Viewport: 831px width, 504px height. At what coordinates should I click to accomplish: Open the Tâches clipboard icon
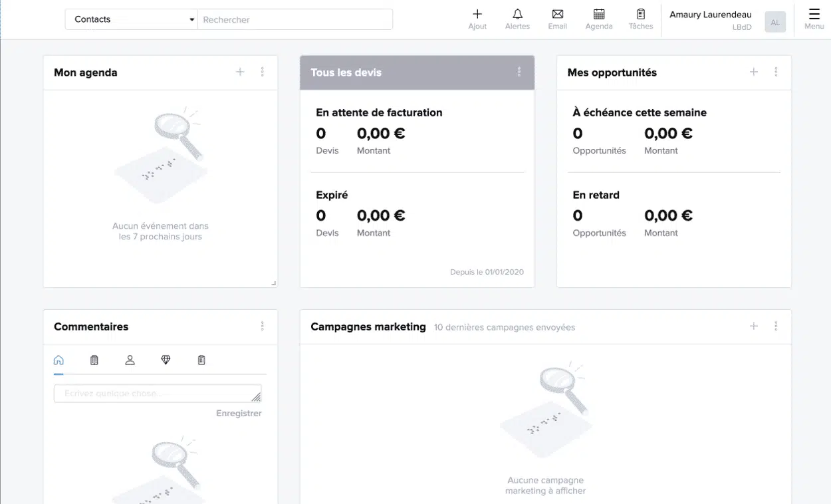click(641, 19)
